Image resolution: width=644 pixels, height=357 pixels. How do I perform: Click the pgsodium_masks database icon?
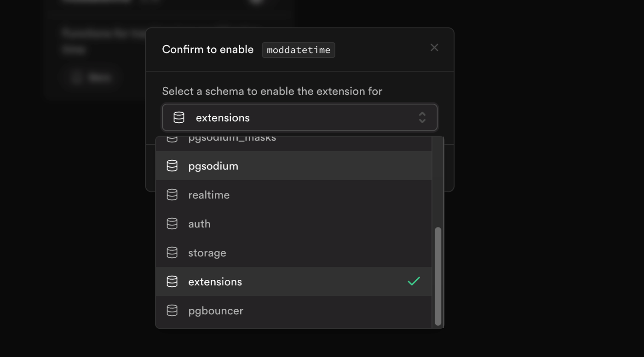tap(172, 137)
